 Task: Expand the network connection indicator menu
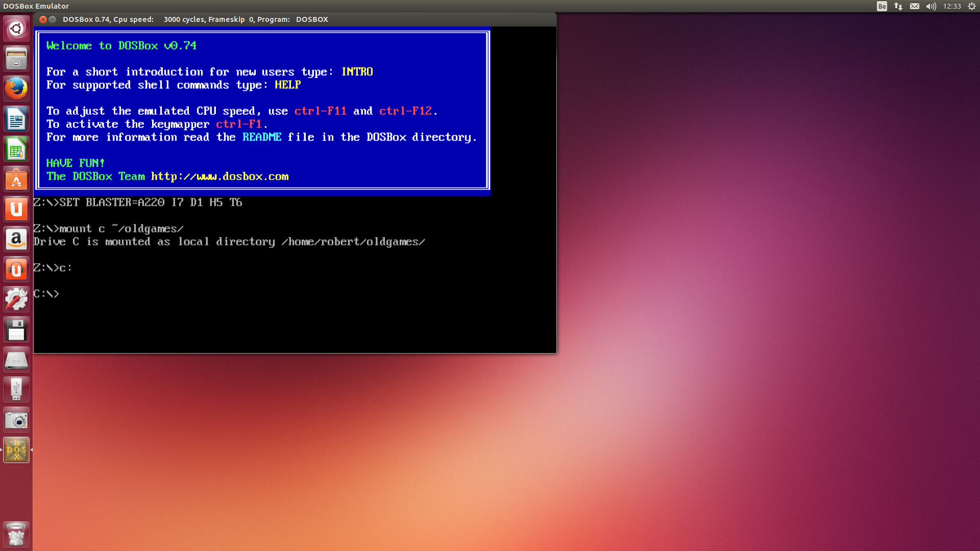[898, 6]
